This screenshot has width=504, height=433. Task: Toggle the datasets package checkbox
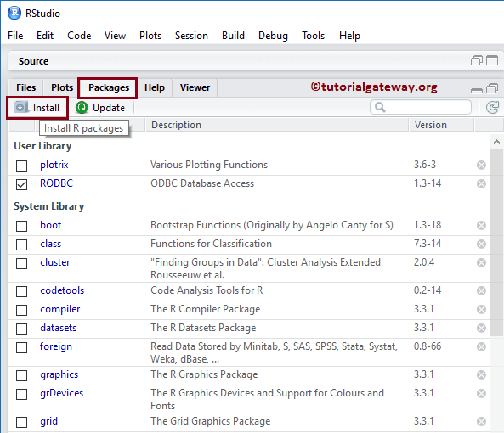tap(21, 329)
